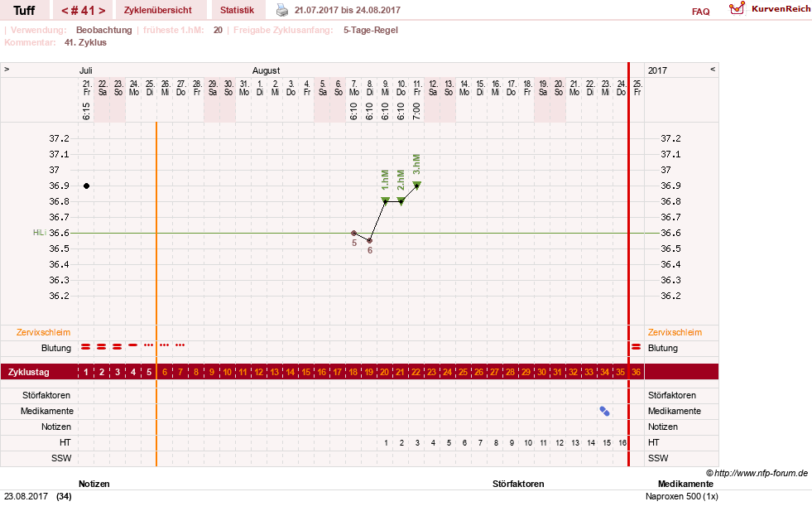Screen dimensions: 812x516
Task: Click the Naproxen 500 (1x) entry
Action: 681,496
